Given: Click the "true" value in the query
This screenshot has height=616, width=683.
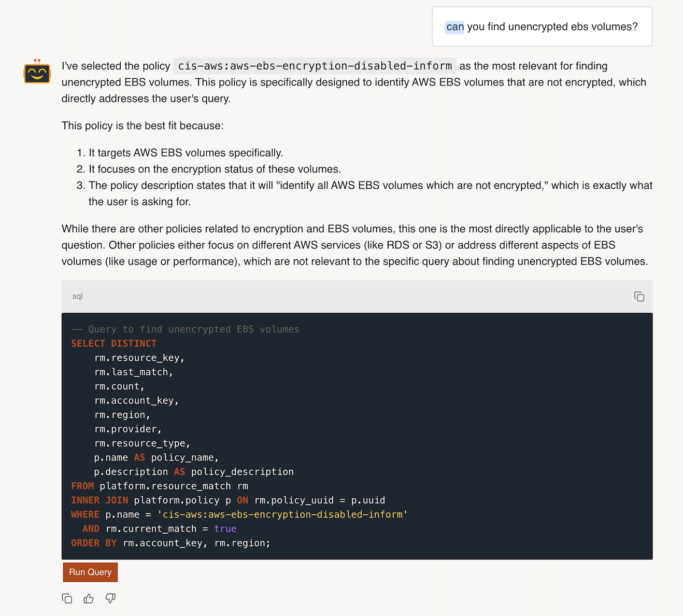Looking at the screenshot, I should pyautogui.click(x=225, y=529).
